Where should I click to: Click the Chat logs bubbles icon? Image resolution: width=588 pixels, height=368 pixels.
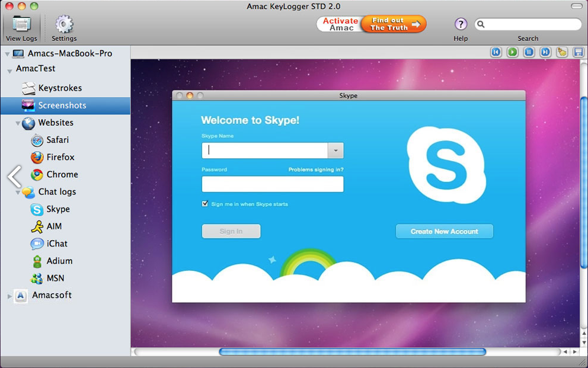point(28,192)
